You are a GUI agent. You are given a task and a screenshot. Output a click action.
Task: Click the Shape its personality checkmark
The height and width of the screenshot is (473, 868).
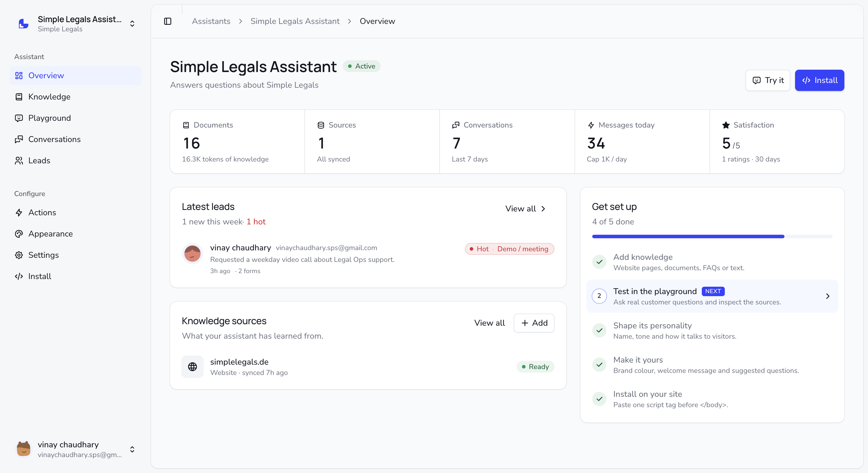[599, 330]
